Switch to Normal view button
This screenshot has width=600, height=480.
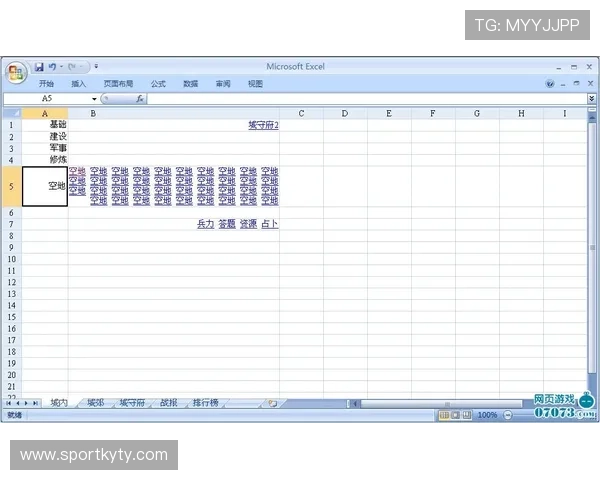[x=444, y=415]
